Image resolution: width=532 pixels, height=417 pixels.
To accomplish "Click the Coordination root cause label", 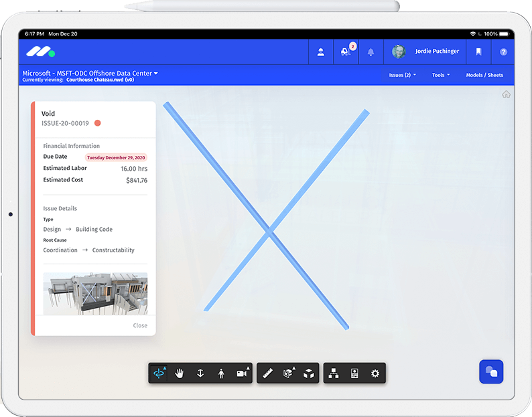I will [60, 250].
